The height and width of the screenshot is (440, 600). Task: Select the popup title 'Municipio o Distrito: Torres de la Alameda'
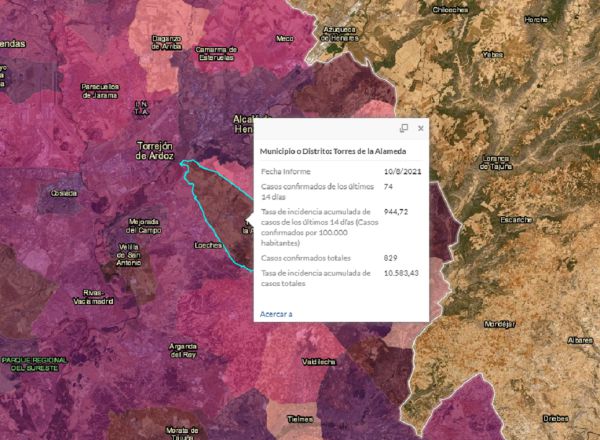click(333, 151)
